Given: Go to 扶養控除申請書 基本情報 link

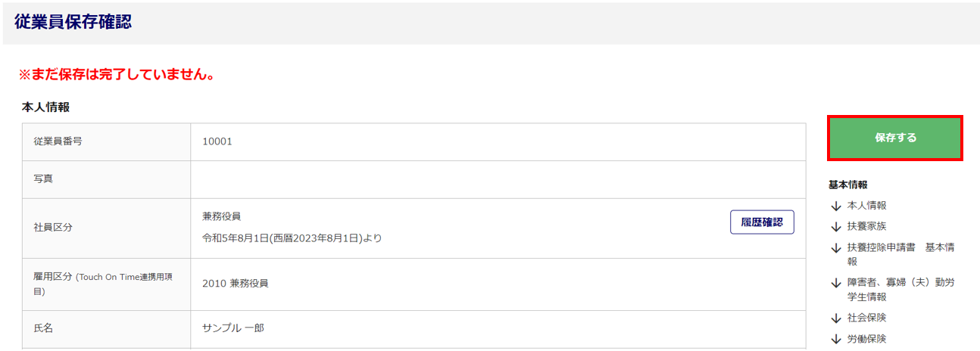Looking at the screenshot, I should pyautogui.click(x=900, y=254).
